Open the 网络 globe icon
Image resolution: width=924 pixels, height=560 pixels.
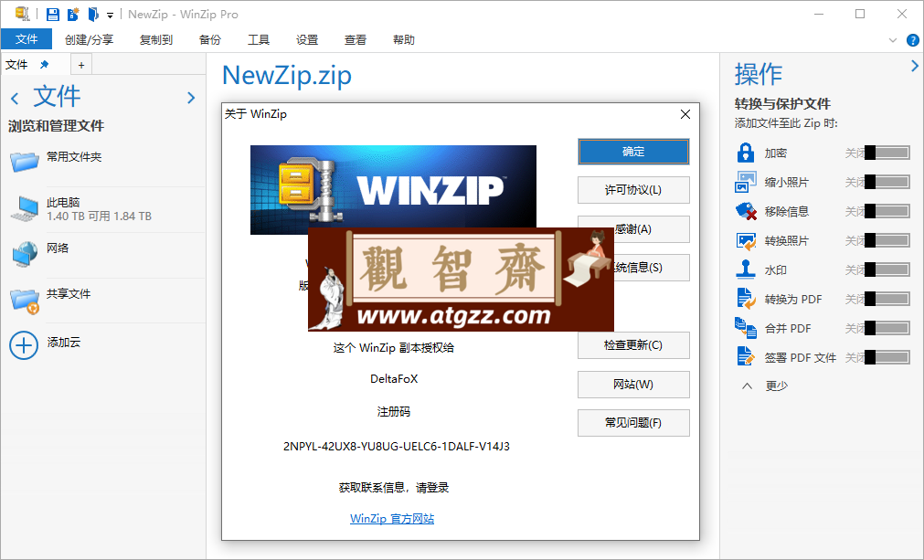(25, 254)
